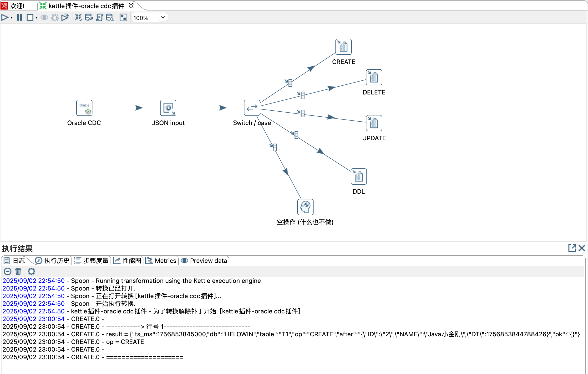Click the generate SQL script icon

click(99, 18)
